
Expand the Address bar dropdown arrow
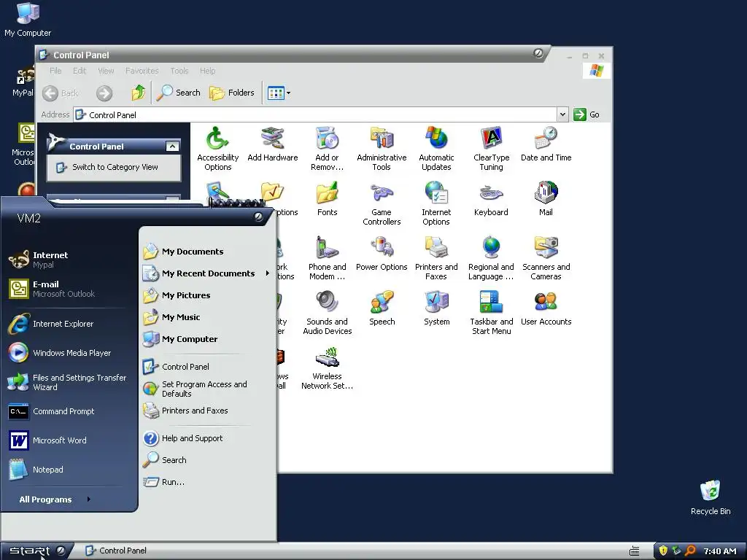tap(562, 114)
